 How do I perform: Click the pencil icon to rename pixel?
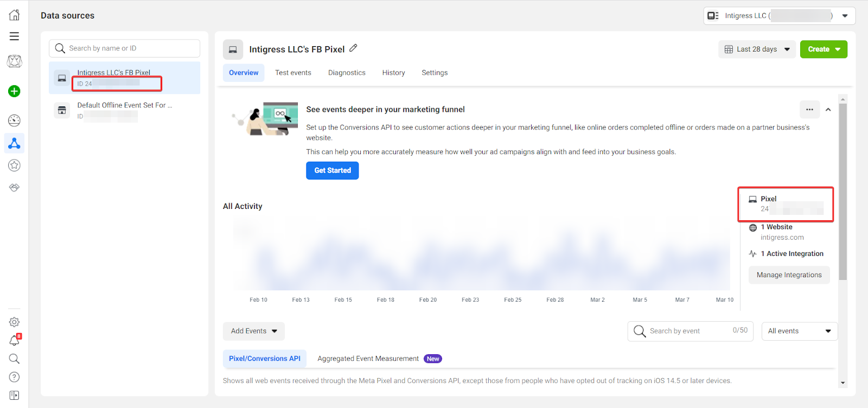coord(353,48)
